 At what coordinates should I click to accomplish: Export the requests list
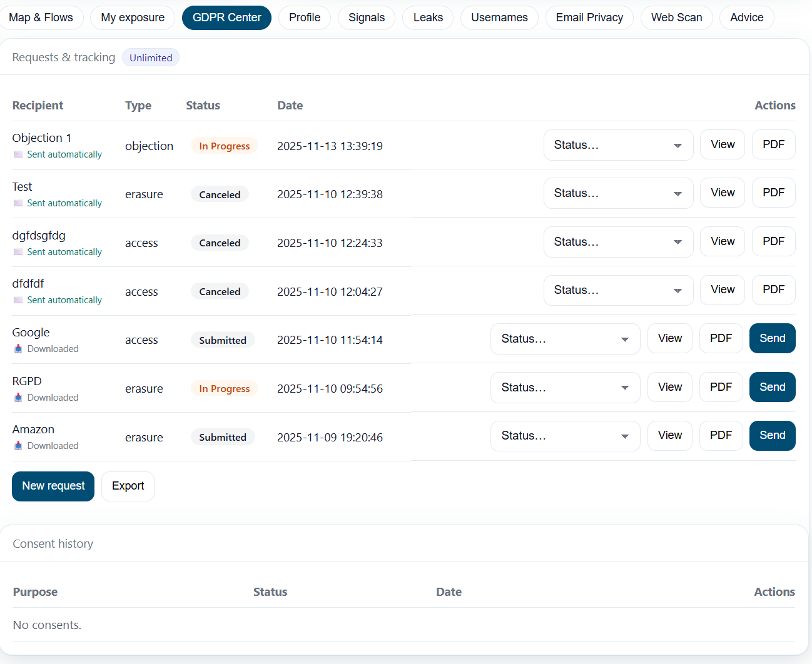(x=128, y=486)
